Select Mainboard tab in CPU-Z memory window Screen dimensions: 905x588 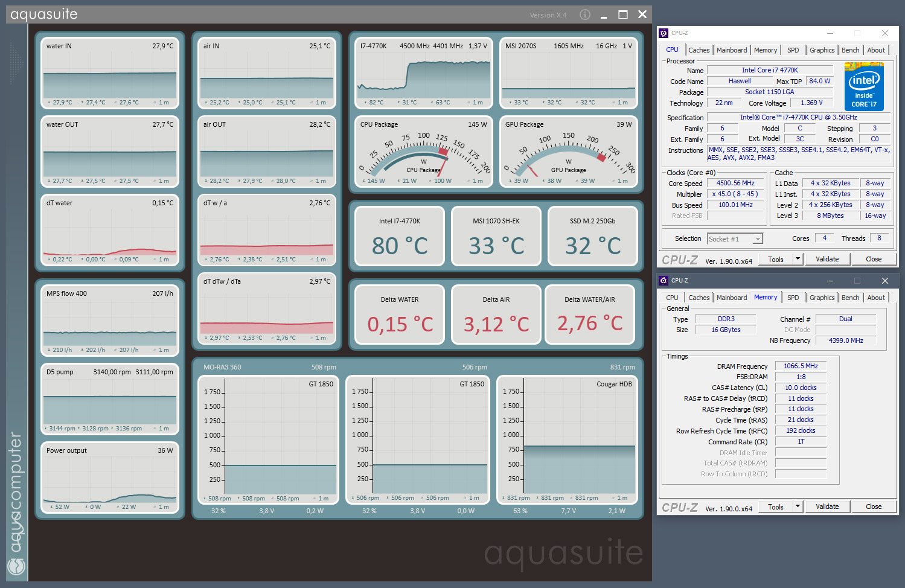coord(732,298)
